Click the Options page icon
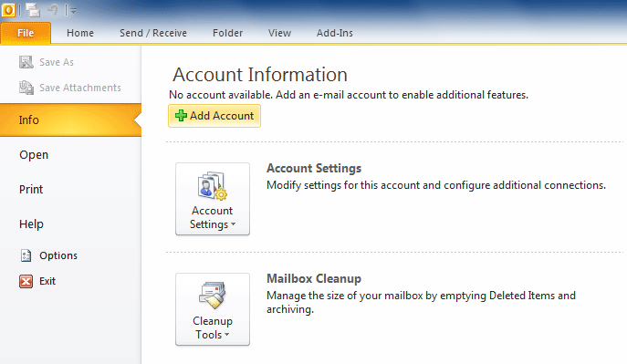The height and width of the screenshot is (364, 627). coord(26,255)
